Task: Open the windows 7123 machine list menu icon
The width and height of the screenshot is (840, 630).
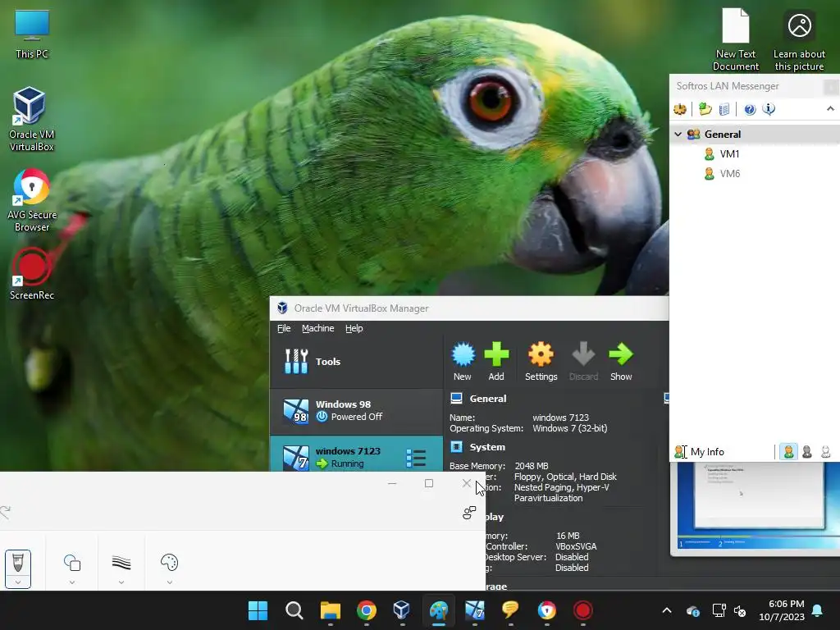Action: (x=416, y=458)
